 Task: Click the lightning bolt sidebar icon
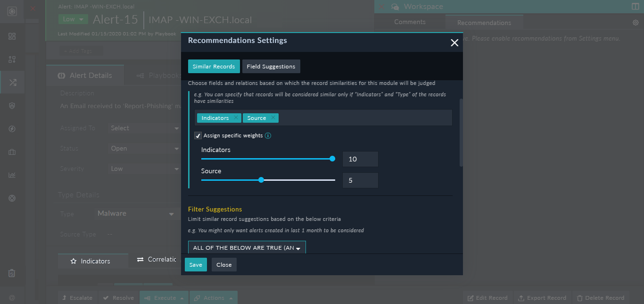[x=12, y=129]
